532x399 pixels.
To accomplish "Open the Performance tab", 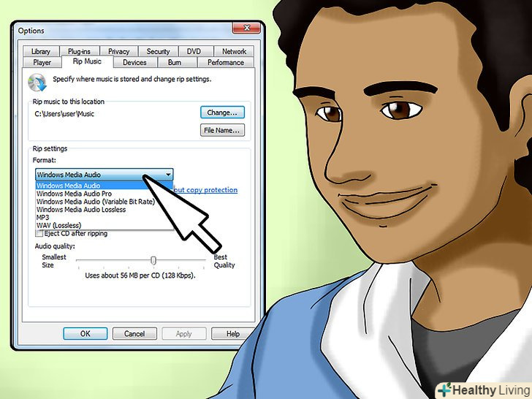I will pos(226,62).
